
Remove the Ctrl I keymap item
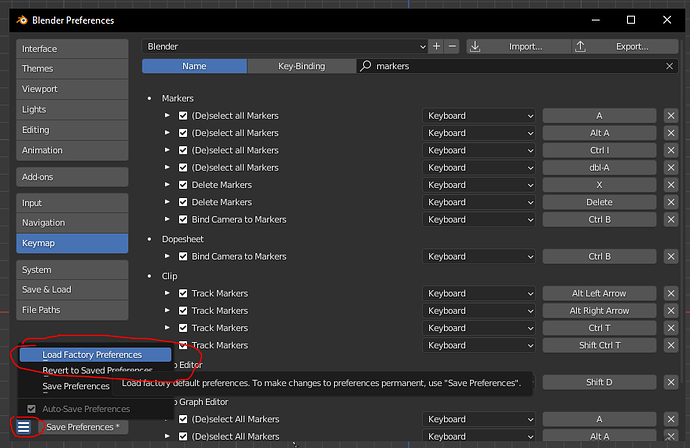(x=671, y=151)
